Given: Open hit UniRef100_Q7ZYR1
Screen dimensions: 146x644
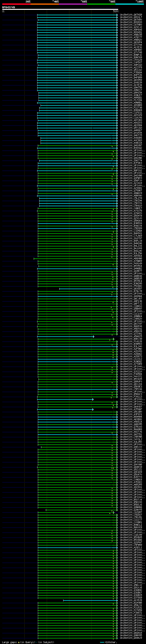Looking at the screenshot, I should [x=131, y=334].
